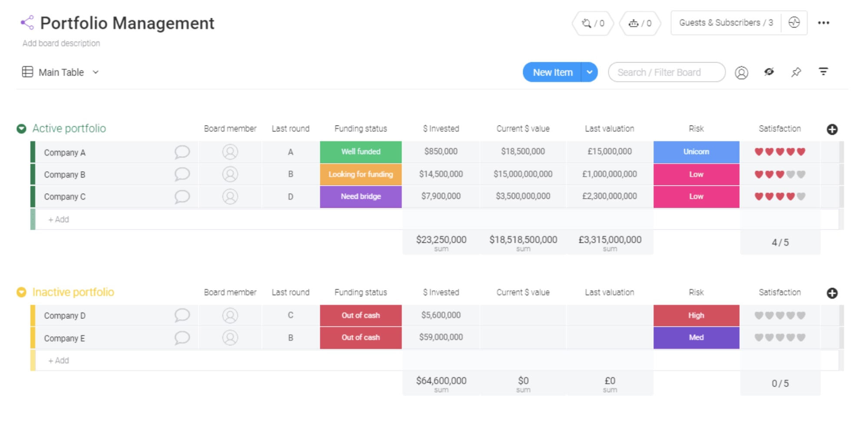The height and width of the screenshot is (423, 868).
Task: Add a new column in Active portfolio
Action: 832,129
